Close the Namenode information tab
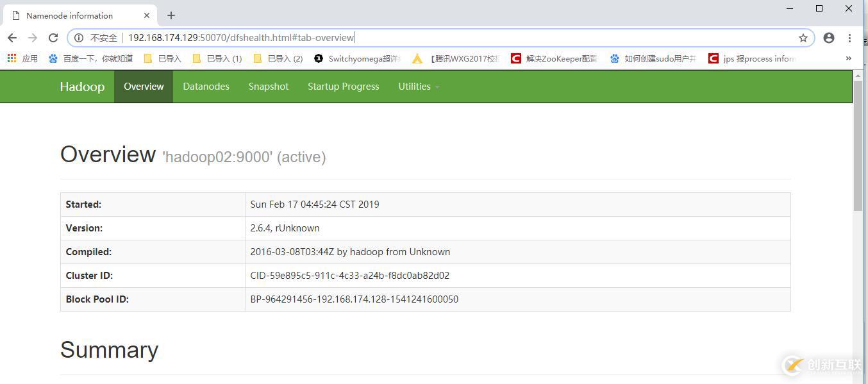Viewport: 868px width, 384px height. tap(147, 15)
